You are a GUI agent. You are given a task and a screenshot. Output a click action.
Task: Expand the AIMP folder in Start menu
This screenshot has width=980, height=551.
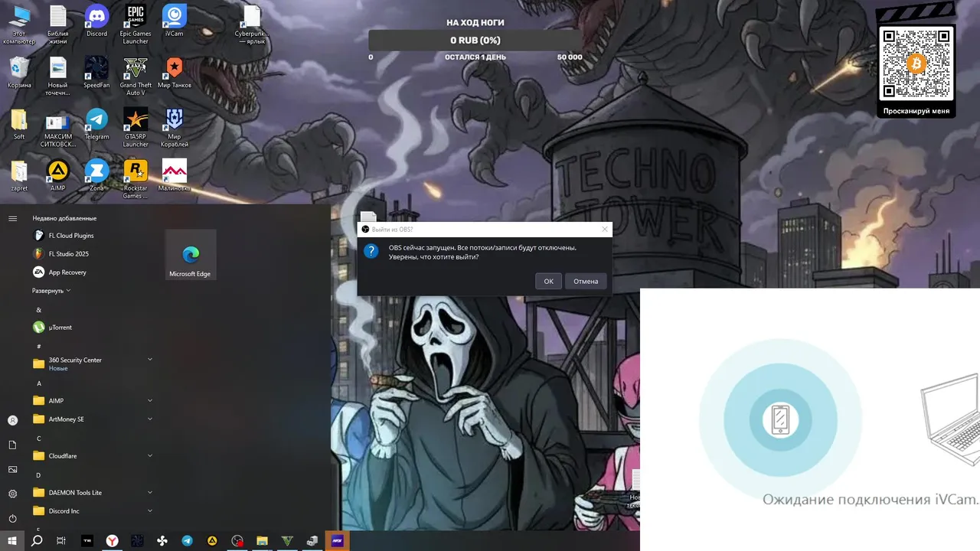pos(92,400)
